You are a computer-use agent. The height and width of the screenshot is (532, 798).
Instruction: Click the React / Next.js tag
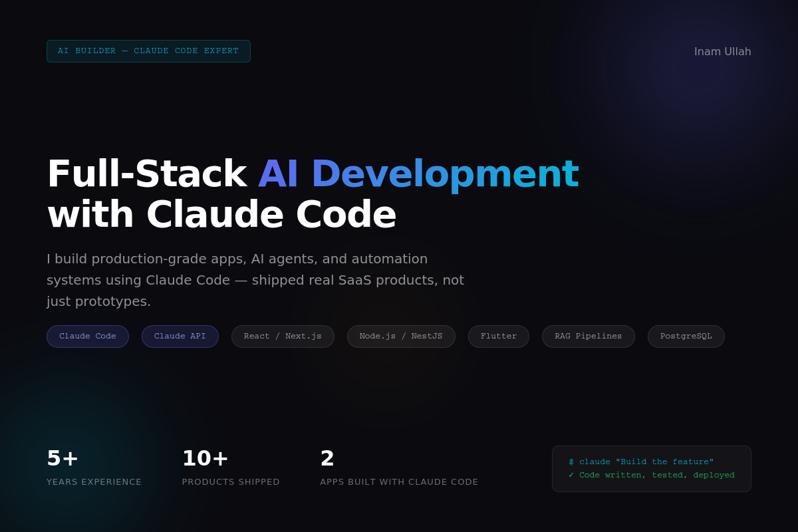coord(283,336)
